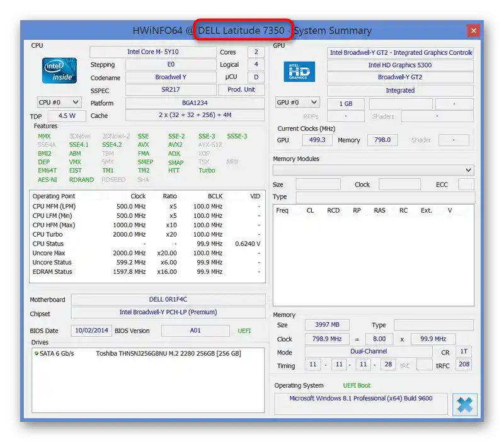Click the memory modules Freq column header
504x442 pixels.
pyautogui.click(x=282, y=210)
